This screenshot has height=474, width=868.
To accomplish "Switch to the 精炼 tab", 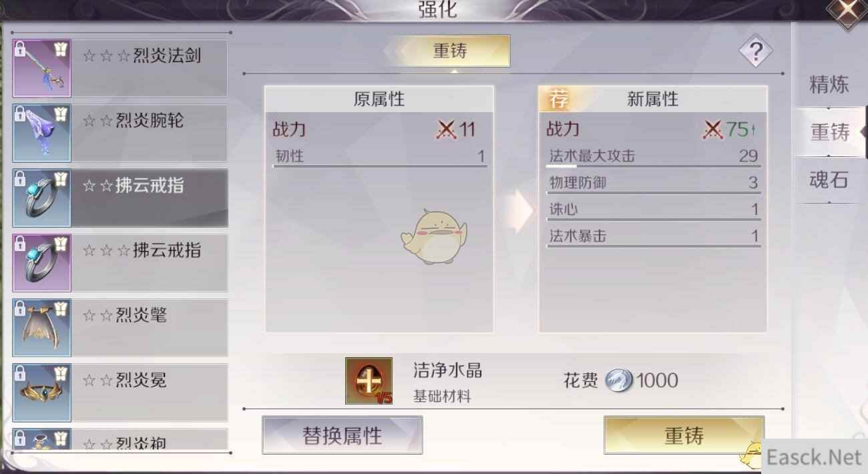I will point(829,85).
